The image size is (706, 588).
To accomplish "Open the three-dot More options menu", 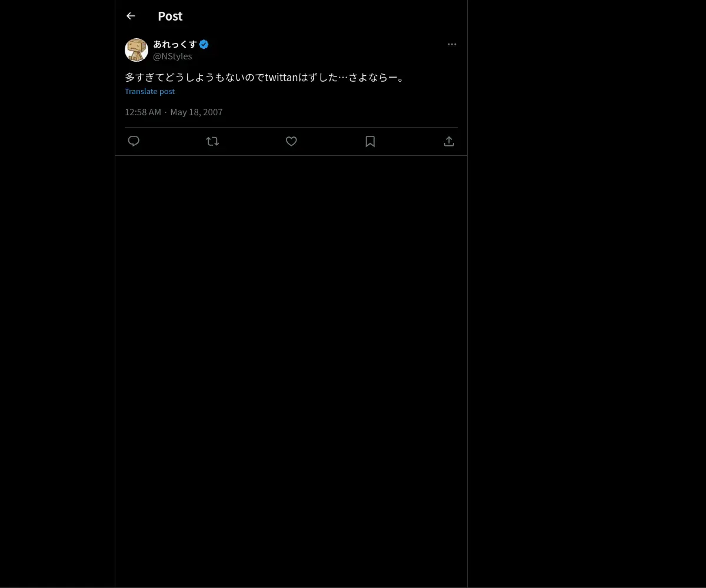I will 452,44.
